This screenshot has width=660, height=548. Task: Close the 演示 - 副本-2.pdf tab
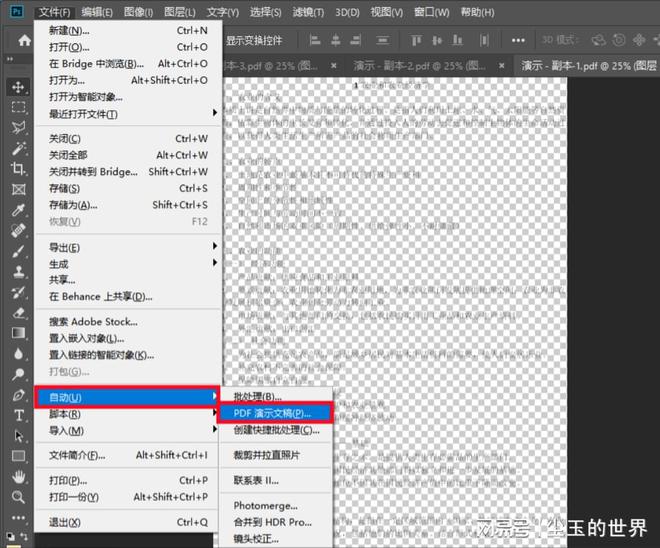pos(502,66)
